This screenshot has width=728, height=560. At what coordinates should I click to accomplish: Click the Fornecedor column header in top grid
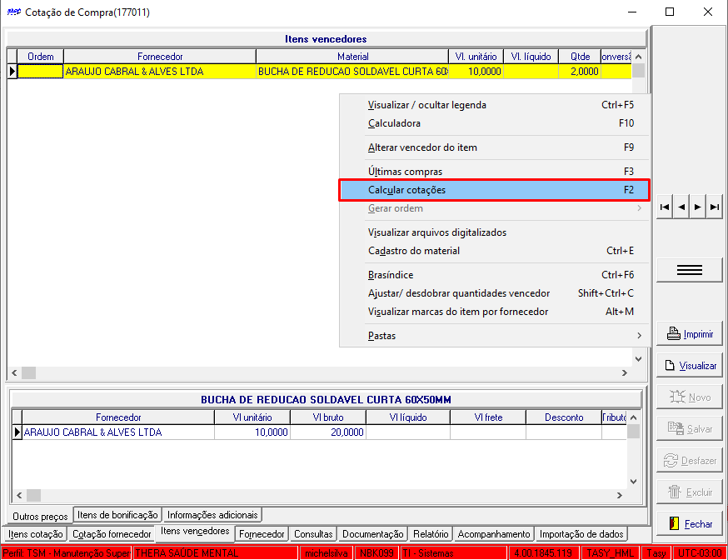(160, 57)
